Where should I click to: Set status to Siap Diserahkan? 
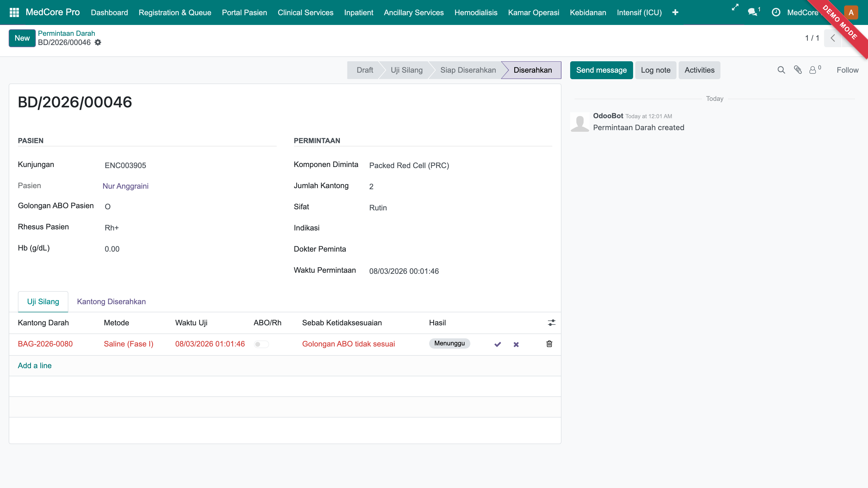click(x=468, y=70)
